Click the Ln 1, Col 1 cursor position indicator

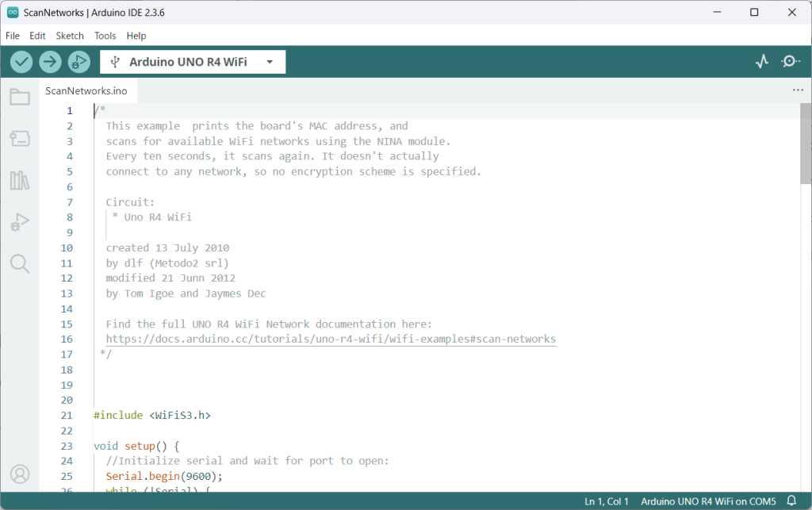(x=607, y=501)
